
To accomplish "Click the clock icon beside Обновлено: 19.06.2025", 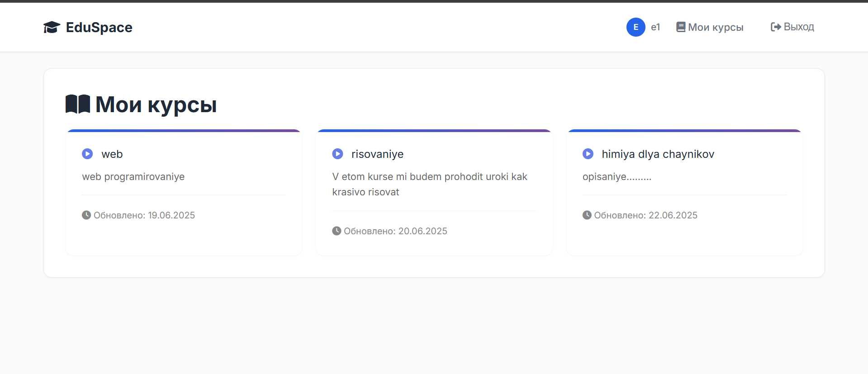I will click(x=86, y=215).
